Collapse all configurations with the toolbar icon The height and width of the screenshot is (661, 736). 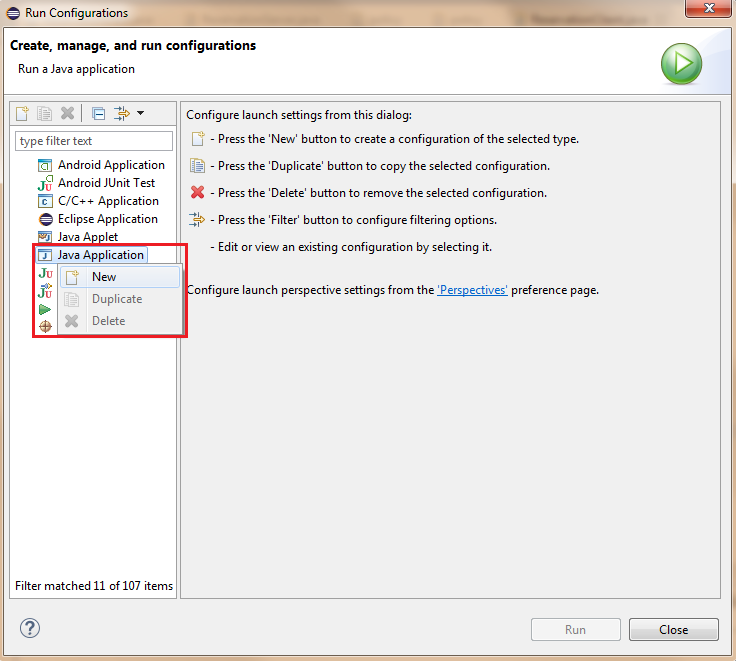click(x=99, y=113)
